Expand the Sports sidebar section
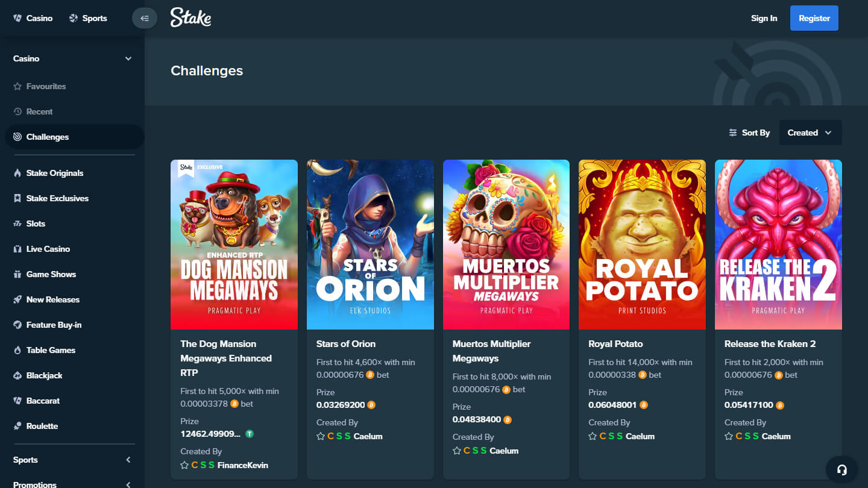Viewport: 868px width, 488px height. pos(128,460)
